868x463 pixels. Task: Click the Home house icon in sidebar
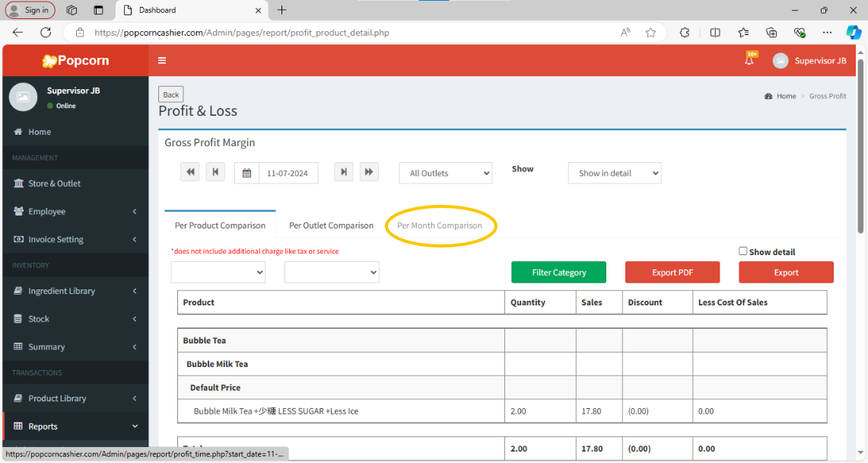point(18,132)
